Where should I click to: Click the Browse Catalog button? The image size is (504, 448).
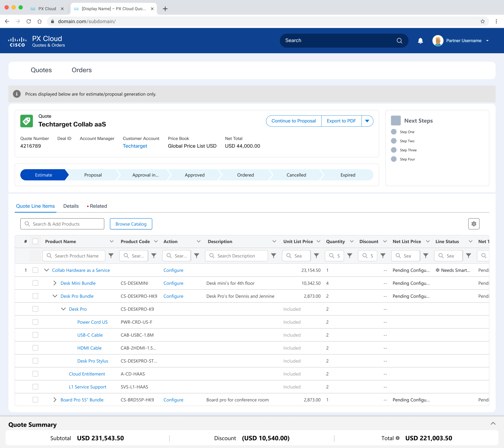(x=131, y=224)
